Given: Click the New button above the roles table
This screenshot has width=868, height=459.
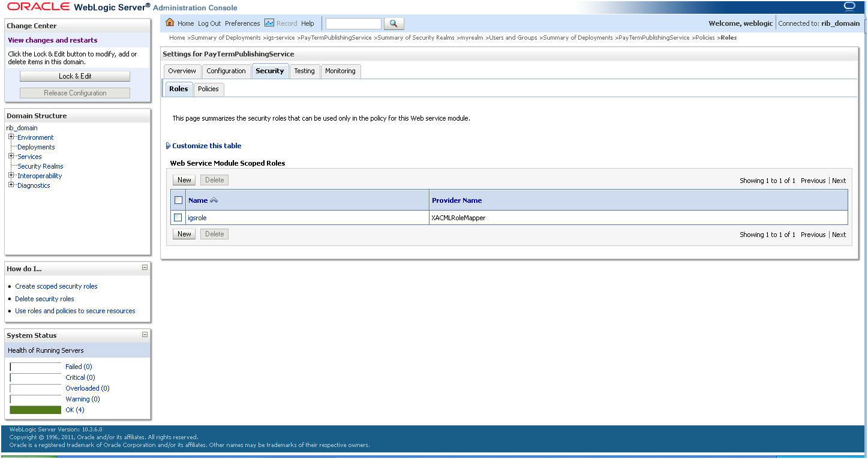Looking at the screenshot, I should pyautogui.click(x=185, y=180).
